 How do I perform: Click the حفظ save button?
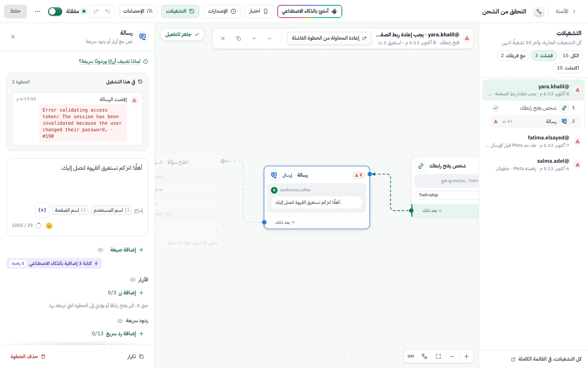[16, 11]
